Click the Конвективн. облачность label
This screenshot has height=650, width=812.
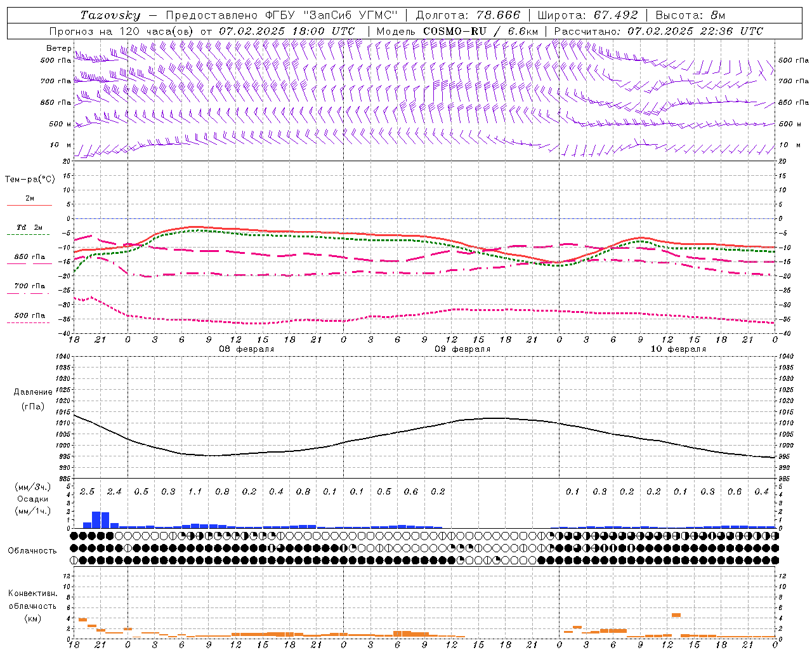tap(32, 600)
